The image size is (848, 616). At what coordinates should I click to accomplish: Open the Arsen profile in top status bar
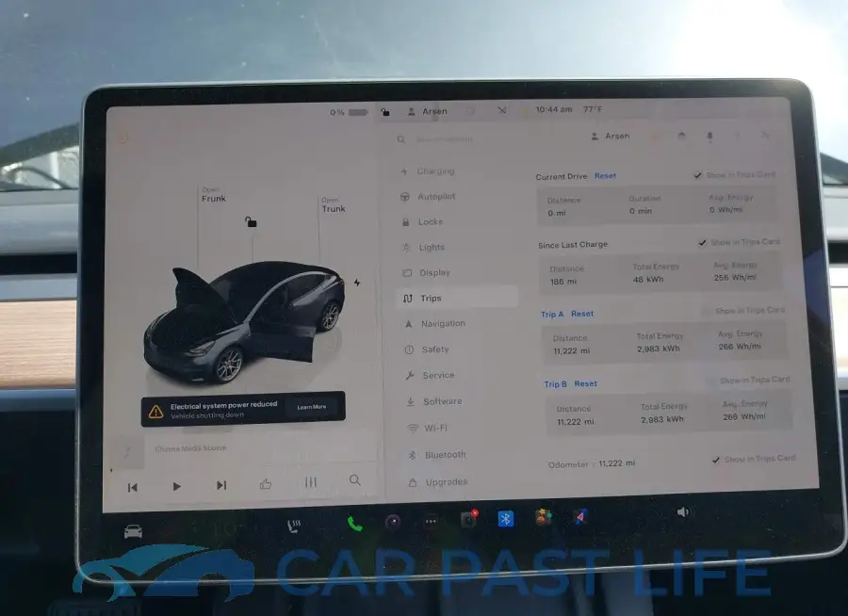tap(427, 111)
